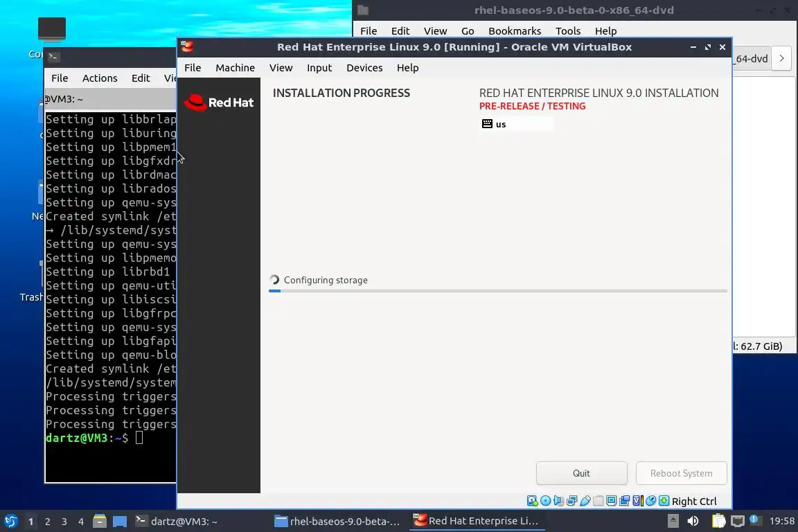Open the file manager's File menu
The width and height of the screenshot is (798, 532).
click(x=369, y=31)
